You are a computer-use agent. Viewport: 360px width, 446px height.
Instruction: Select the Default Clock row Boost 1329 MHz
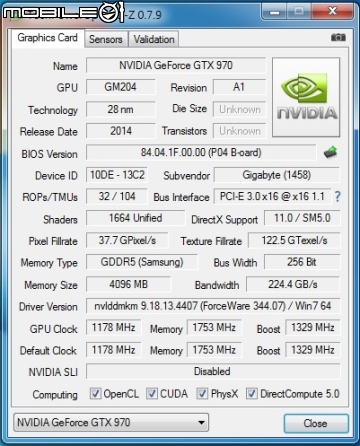[x=313, y=350]
